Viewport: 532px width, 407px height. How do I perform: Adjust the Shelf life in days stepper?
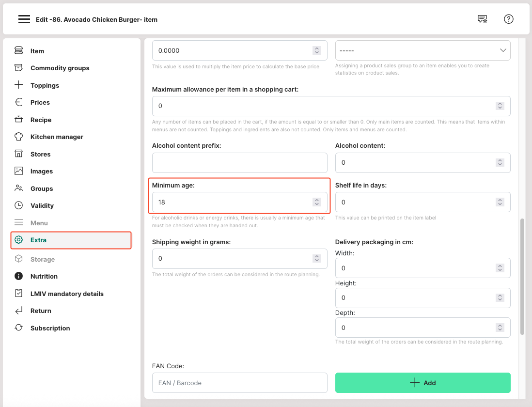500,202
